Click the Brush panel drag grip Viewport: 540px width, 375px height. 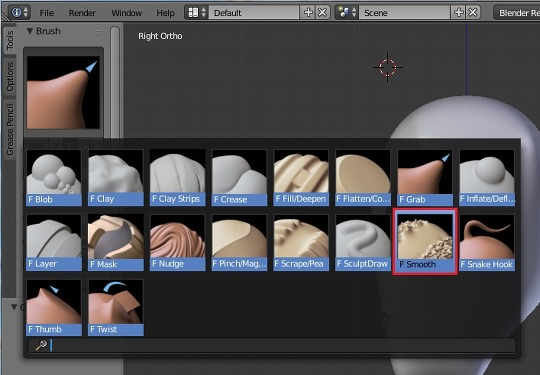(x=98, y=32)
